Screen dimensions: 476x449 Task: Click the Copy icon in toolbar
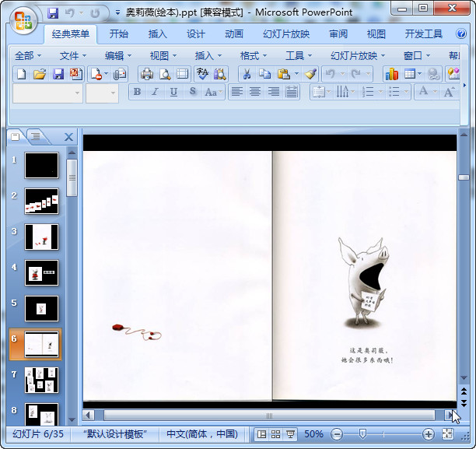point(264,74)
